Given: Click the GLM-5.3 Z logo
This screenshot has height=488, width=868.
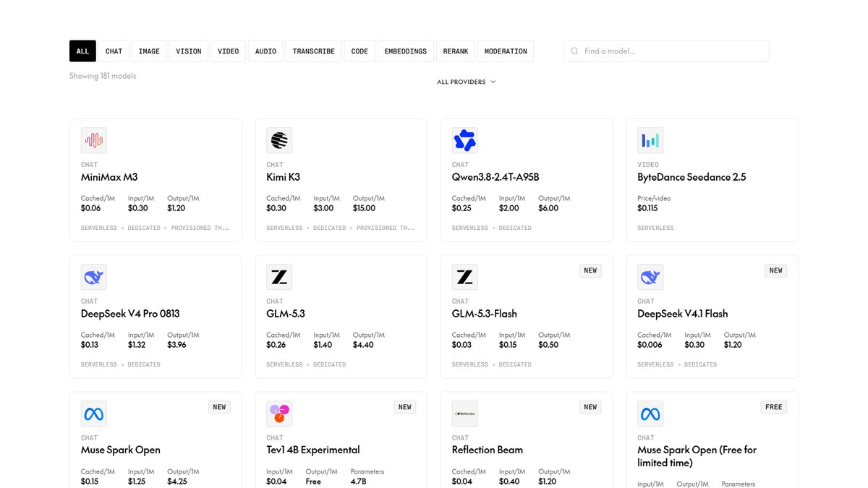Looking at the screenshot, I should pyautogui.click(x=279, y=277).
